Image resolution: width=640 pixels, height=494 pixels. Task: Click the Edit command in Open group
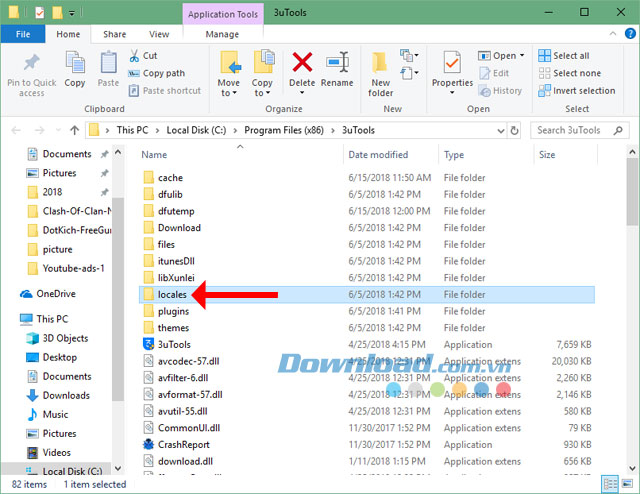(x=494, y=73)
